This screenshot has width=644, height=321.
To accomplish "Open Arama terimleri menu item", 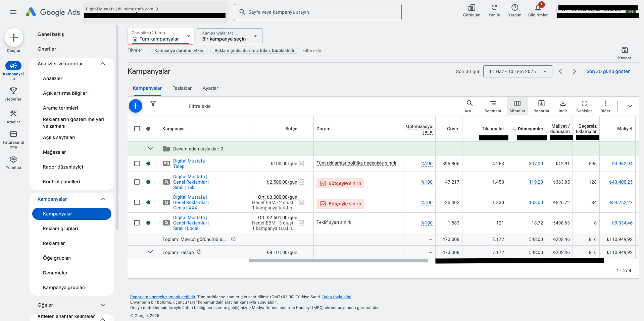I will pos(60,108).
